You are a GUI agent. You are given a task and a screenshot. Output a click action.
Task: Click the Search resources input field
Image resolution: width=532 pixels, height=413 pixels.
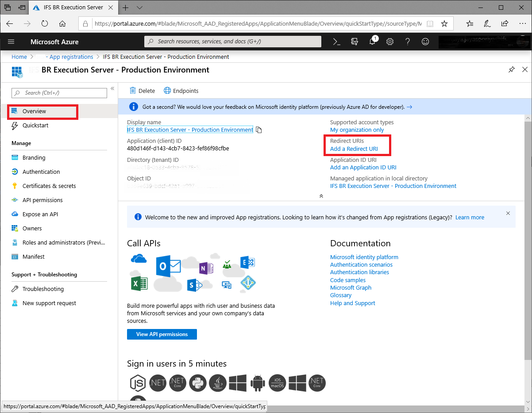click(x=233, y=42)
